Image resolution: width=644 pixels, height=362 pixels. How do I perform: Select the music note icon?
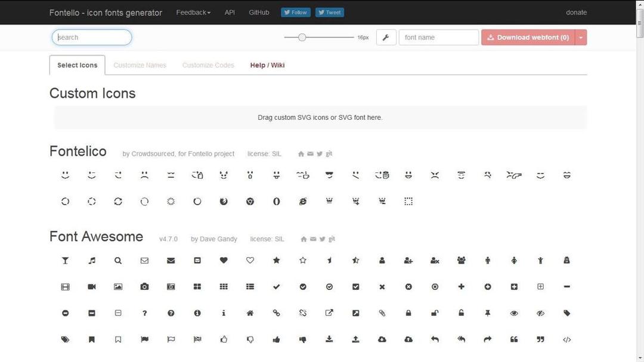[92, 261]
